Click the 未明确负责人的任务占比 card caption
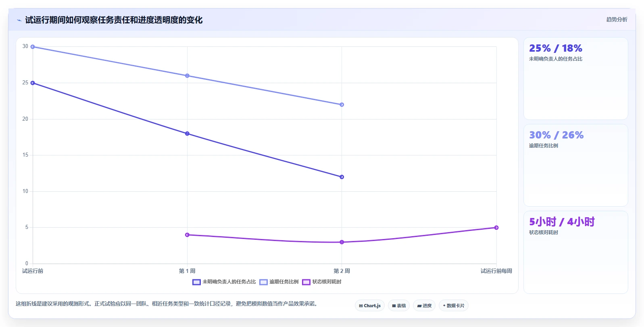The width and height of the screenshot is (644, 327). tap(556, 59)
